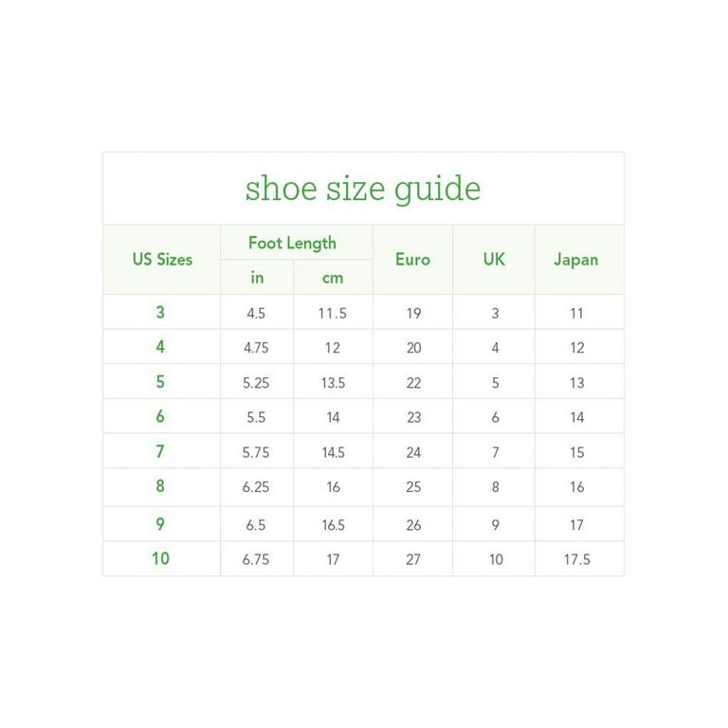
Task: Select US size 7 row label
Action: (160, 451)
